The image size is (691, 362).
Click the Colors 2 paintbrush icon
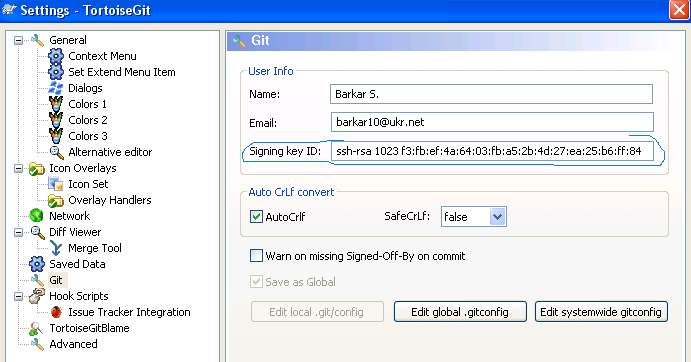point(56,119)
